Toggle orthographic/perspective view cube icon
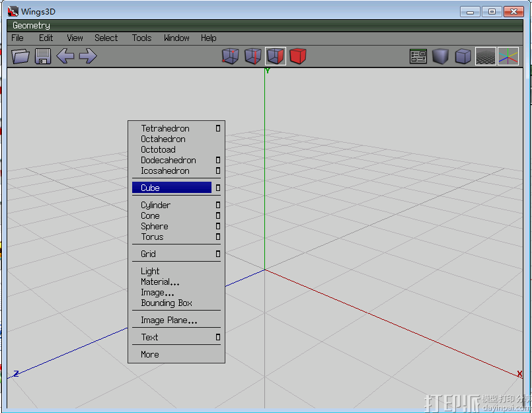This screenshot has height=413, width=532. (x=463, y=56)
